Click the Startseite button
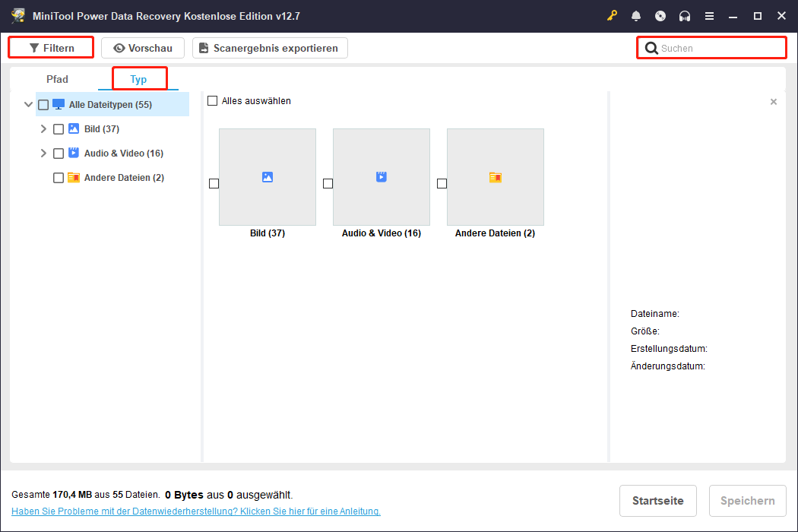This screenshot has width=798, height=532. (657, 500)
